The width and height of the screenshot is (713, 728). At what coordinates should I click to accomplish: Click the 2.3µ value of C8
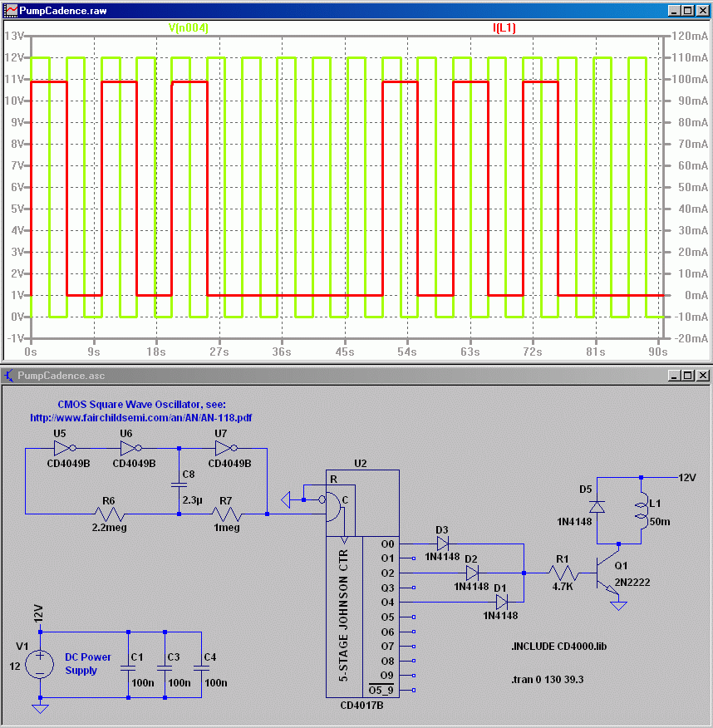pyautogui.click(x=192, y=500)
